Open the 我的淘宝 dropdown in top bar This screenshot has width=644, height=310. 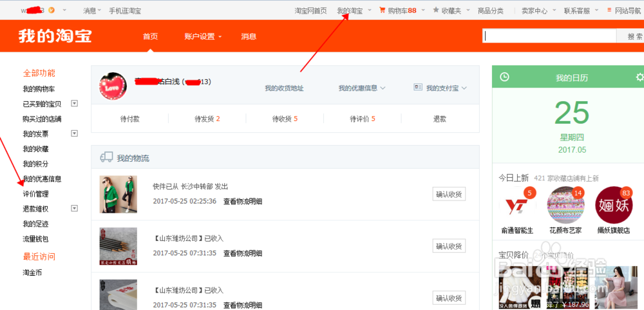point(354,11)
